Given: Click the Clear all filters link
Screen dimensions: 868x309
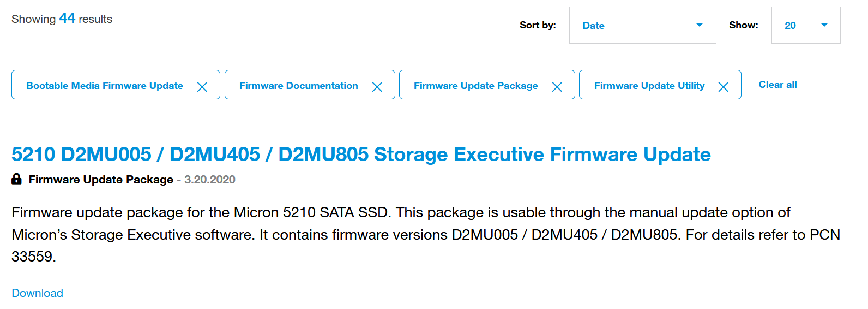Looking at the screenshot, I should (777, 85).
